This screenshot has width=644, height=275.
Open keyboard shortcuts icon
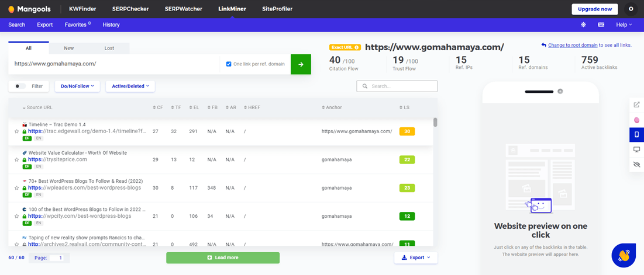(601, 25)
